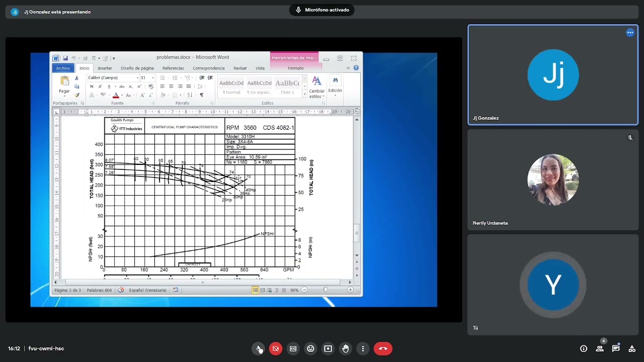Viewport: 644px width, 362px height.
Task: Switch to the Formato tab
Action: 296,68
